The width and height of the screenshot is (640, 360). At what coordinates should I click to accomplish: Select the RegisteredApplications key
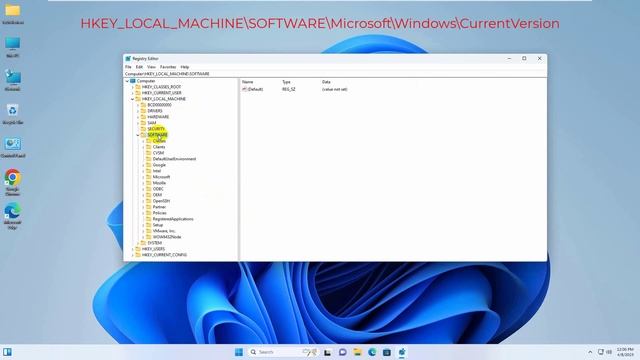[173, 219]
